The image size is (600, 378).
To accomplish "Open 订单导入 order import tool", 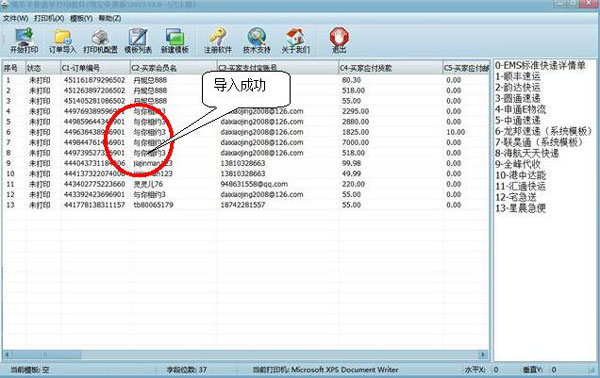I will click(62, 41).
